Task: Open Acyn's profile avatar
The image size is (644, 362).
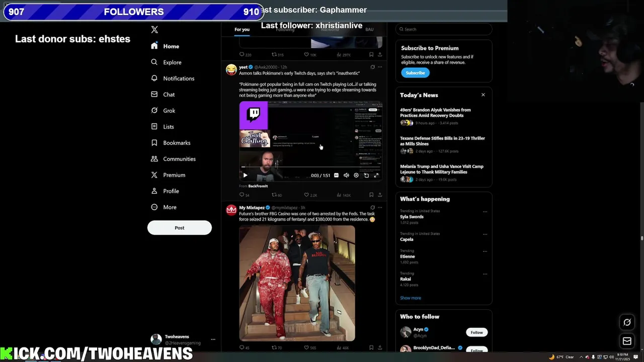Action: coord(406,332)
